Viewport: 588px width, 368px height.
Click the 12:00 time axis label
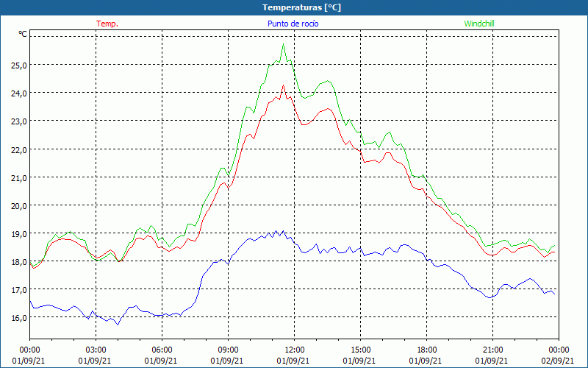pos(294,350)
